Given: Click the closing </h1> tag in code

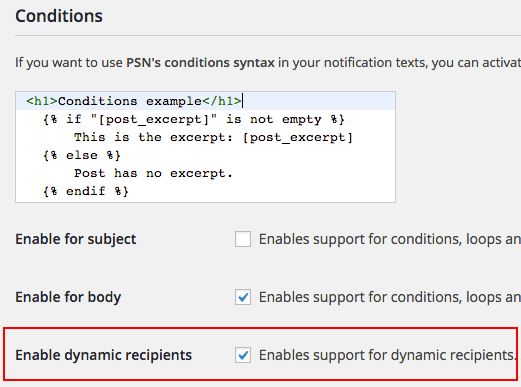Looking at the screenshot, I should pyautogui.click(x=222, y=101).
